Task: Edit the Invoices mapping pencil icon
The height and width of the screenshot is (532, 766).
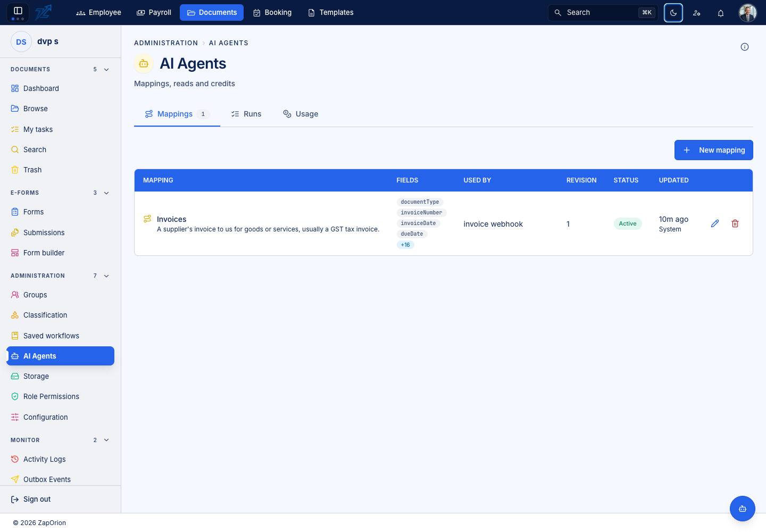Action: point(715,223)
